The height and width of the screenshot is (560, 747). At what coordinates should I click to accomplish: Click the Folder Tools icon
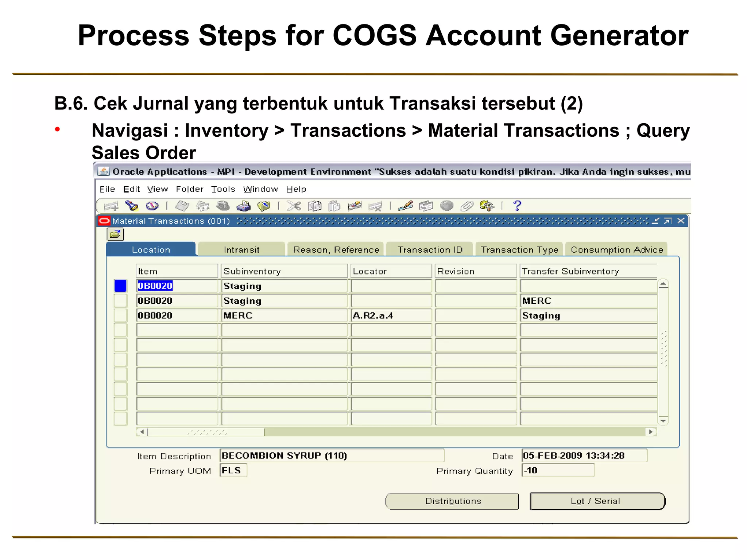pos(487,206)
